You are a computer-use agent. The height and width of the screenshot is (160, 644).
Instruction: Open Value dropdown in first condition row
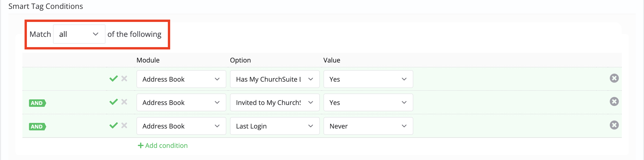coord(368,79)
